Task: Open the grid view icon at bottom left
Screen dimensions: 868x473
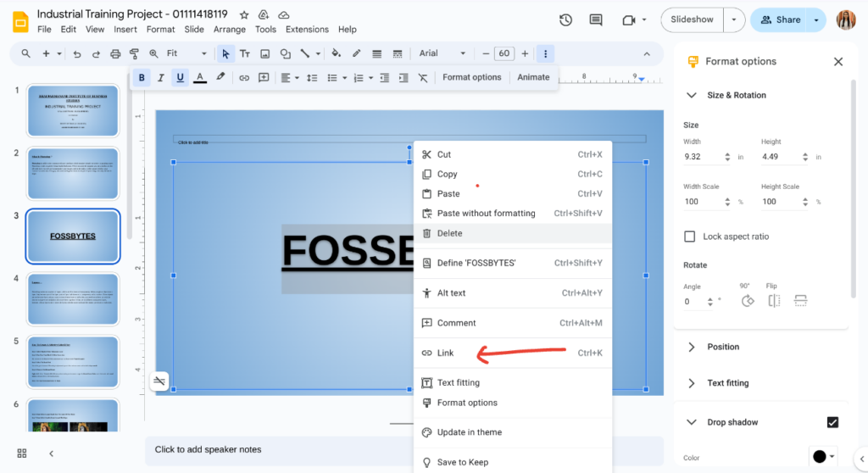Action: [x=22, y=453]
